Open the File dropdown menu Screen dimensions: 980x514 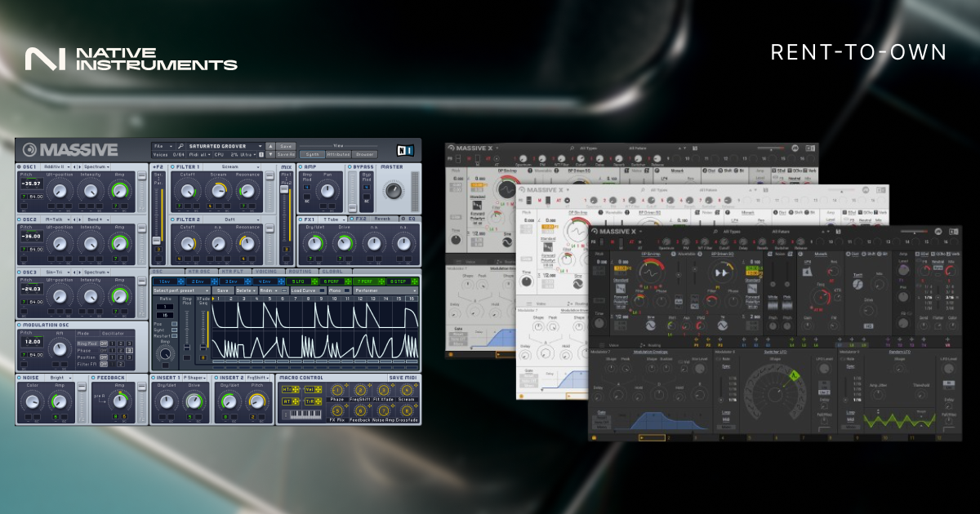163,146
